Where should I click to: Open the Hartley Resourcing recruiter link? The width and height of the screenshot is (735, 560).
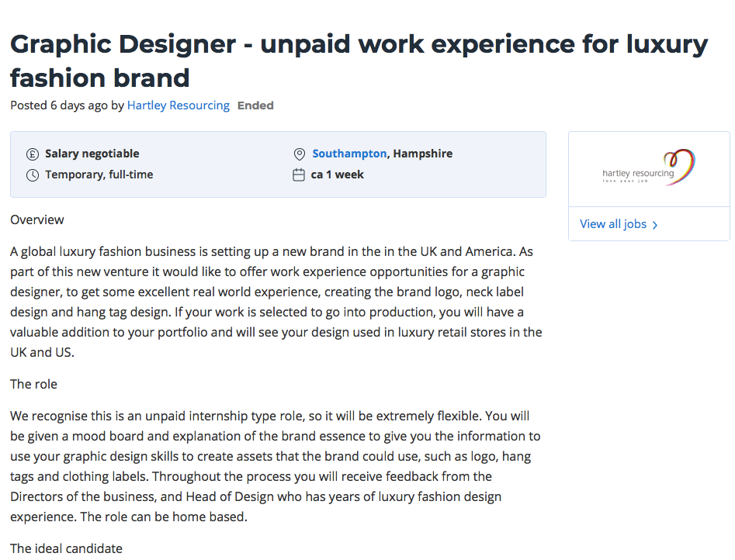click(179, 105)
